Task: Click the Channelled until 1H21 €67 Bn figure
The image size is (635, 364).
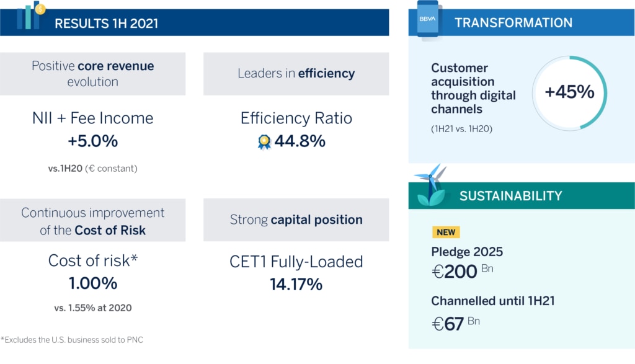Action: click(x=456, y=324)
